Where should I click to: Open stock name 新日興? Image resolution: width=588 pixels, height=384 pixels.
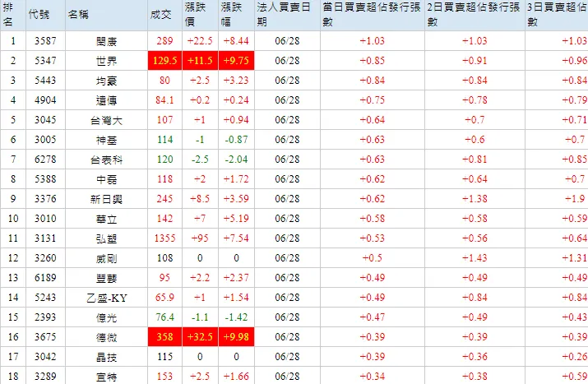(107, 199)
